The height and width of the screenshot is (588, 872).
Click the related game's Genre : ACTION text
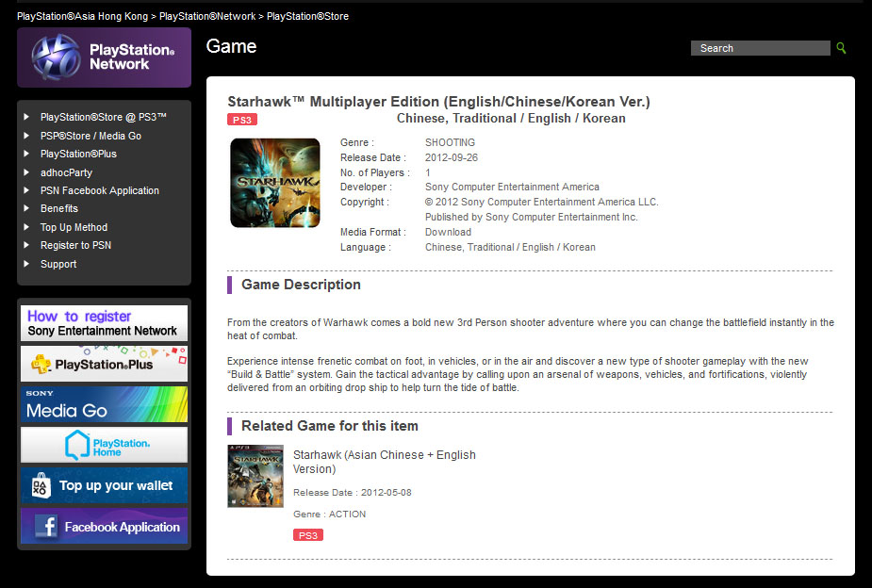tap(330, 514)
